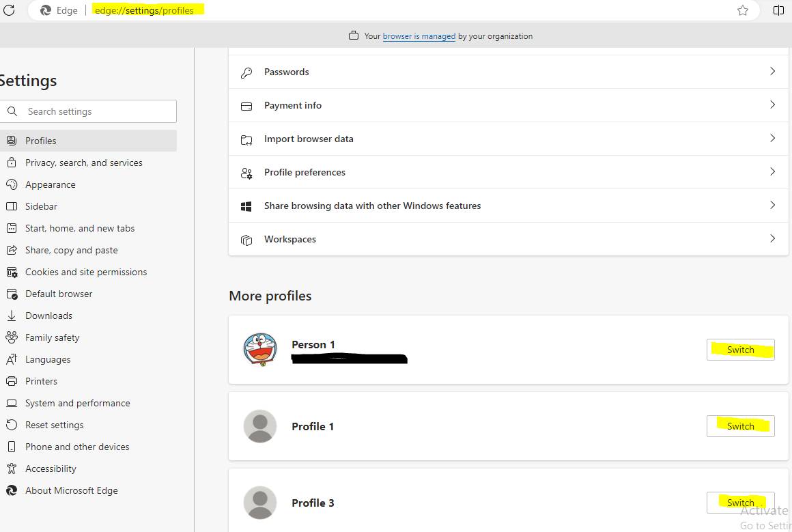
Task: Click the briefcase managed-browser icon
Action: (x=354, y=36)
